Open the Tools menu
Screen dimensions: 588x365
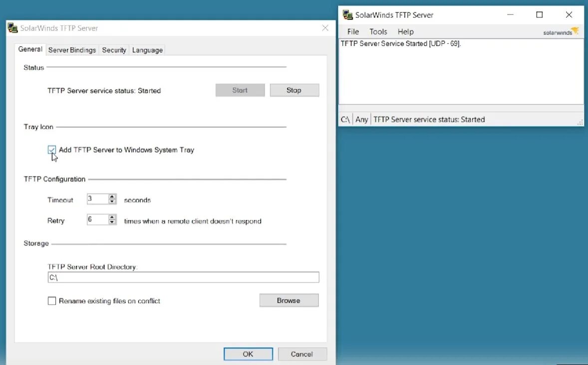(x=378, y=32)
